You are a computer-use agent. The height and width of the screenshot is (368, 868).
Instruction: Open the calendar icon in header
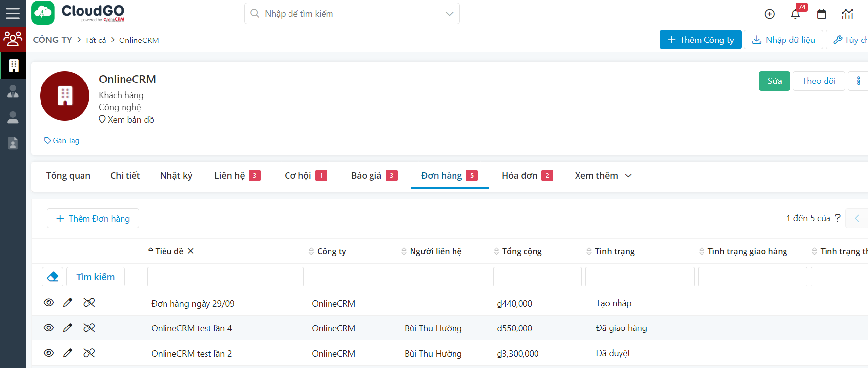click(x=821, y=14)
